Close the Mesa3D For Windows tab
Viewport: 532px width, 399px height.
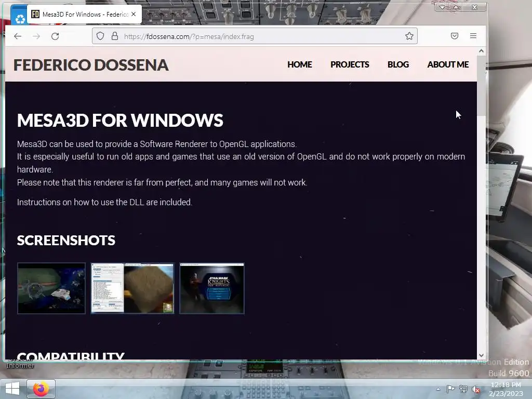(134, 14)
